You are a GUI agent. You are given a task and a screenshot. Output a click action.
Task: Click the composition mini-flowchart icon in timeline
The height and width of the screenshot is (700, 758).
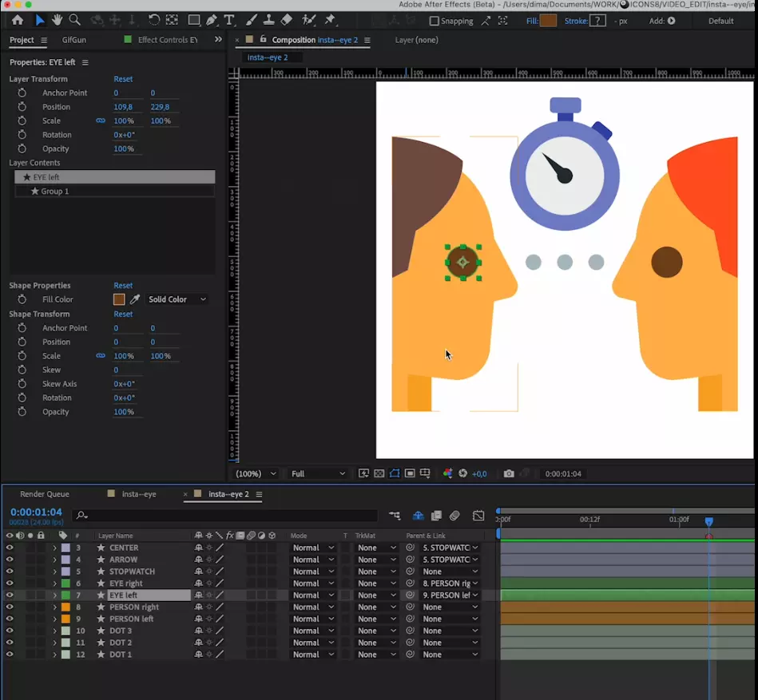coord(395,516)
